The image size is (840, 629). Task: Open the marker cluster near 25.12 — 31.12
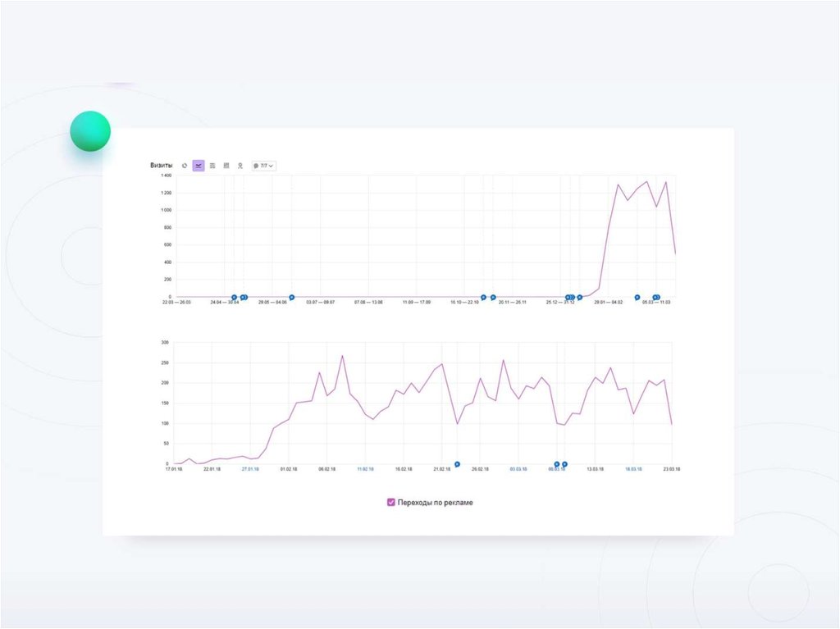(571, 298)
